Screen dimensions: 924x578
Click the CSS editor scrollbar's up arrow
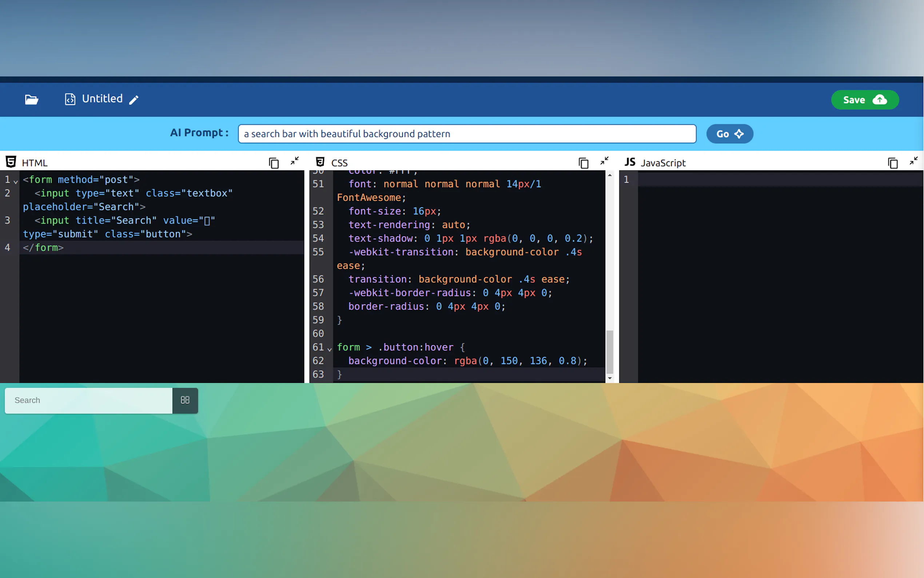click(x=610, y=175)
